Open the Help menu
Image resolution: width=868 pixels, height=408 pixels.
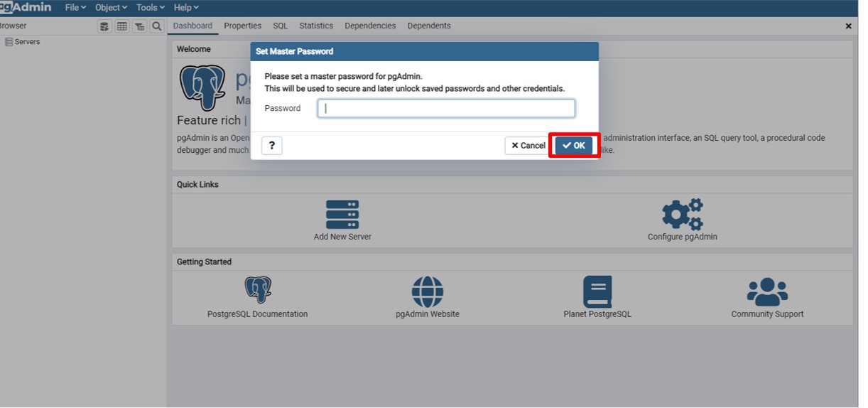(187, 7)
